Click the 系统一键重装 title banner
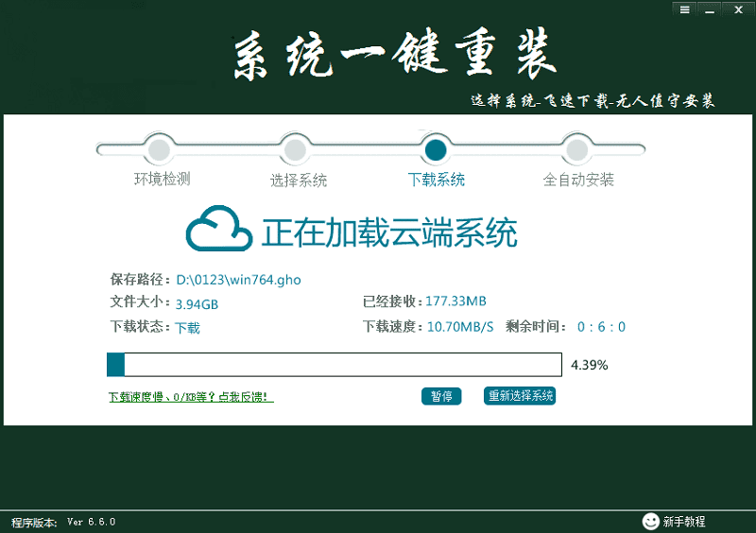The height and width of the screenshot is (533, 756). [394, 54]
